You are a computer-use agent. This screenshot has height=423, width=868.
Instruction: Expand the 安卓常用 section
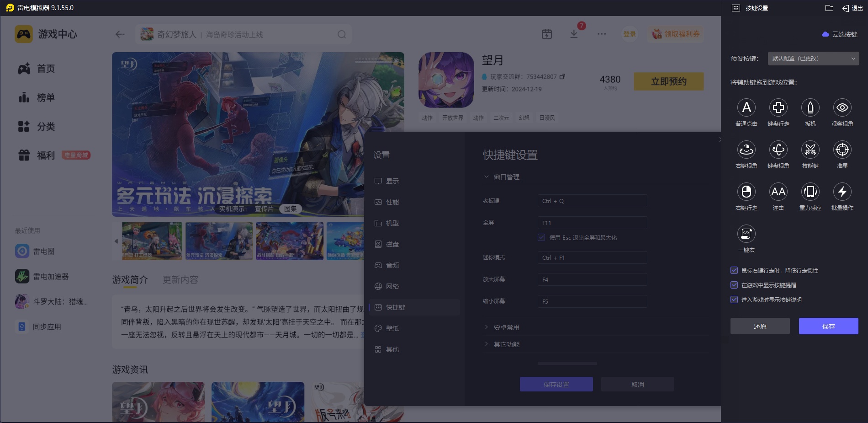click(x=502, y=327)
